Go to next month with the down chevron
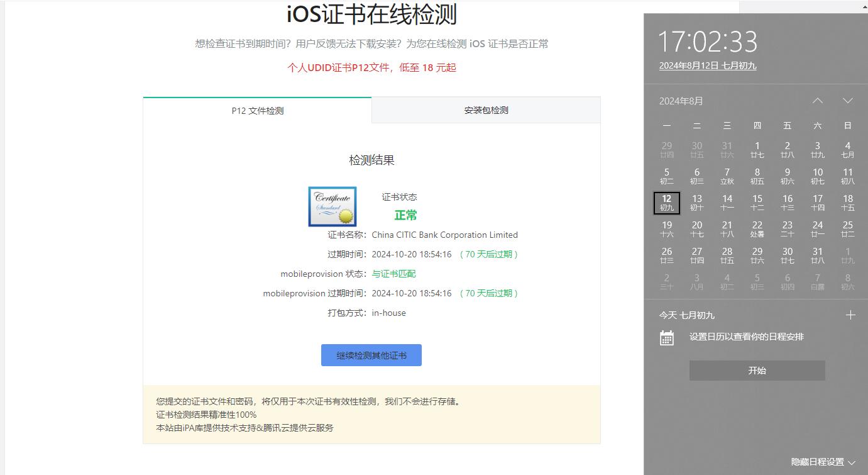Screen dimensions: 868x475 coord(847,100)
